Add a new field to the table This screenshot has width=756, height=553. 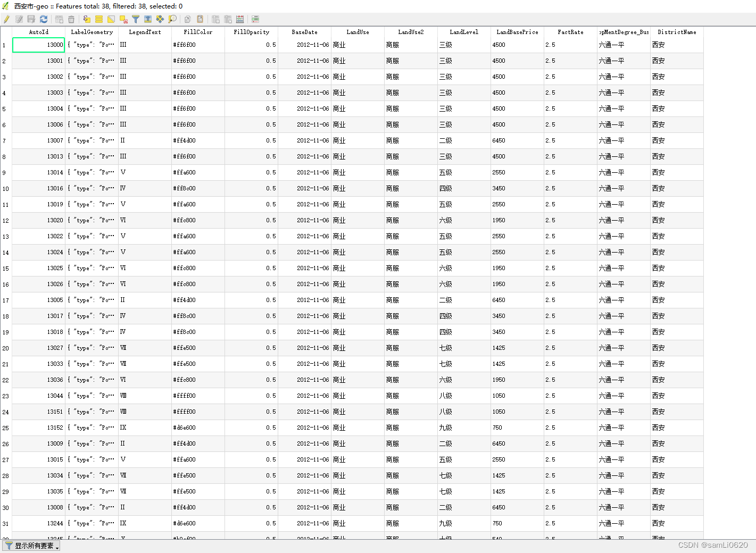coord(215,19)
